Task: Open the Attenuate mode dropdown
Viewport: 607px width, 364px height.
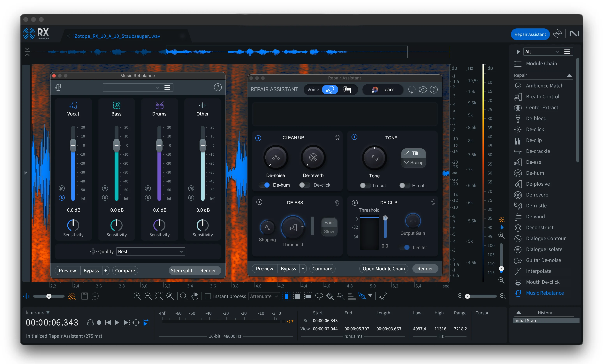Action: tap(264, 296)
